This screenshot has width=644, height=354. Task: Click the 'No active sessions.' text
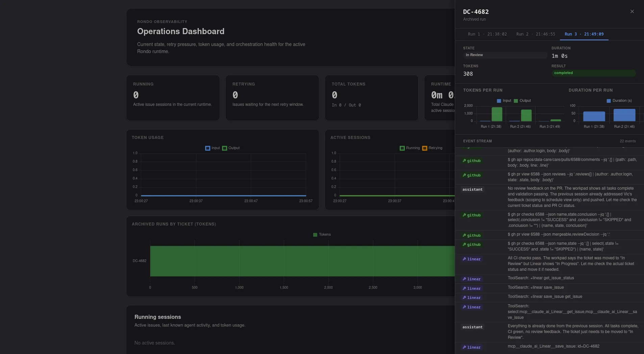pyautogui.click(x=155, y=343)
